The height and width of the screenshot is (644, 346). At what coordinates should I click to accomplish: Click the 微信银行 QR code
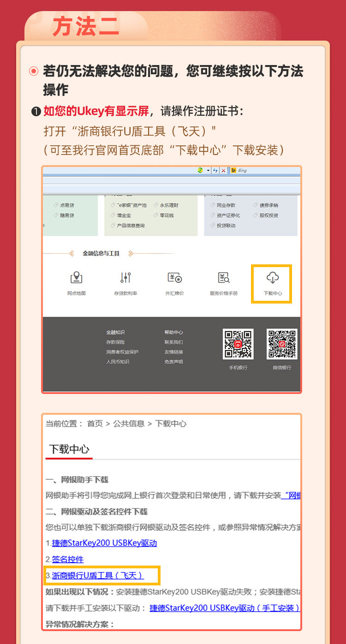click(x=282, y=344)
